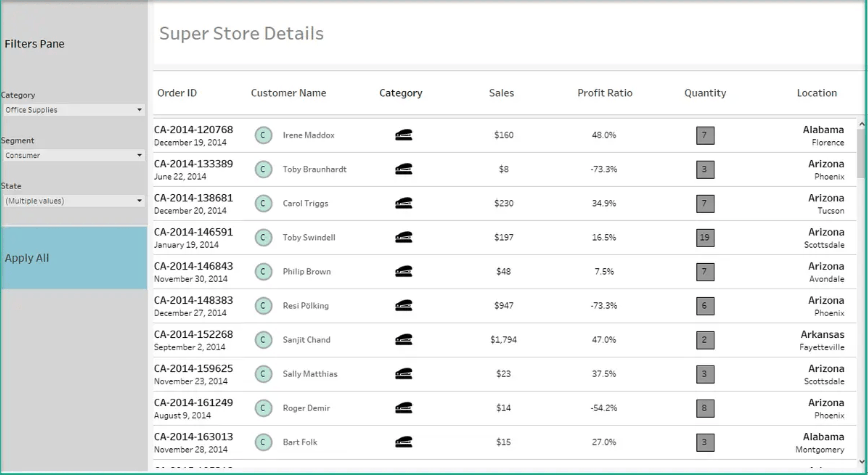This screenshot has height=475, width=868.
Task: Open the Segment filter dropdown
Action: [74, 155]
